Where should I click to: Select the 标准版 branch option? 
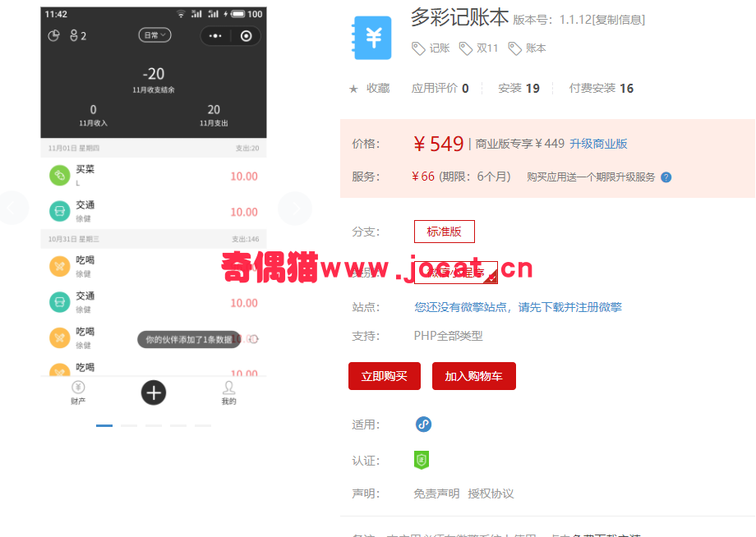pos(444,232)
